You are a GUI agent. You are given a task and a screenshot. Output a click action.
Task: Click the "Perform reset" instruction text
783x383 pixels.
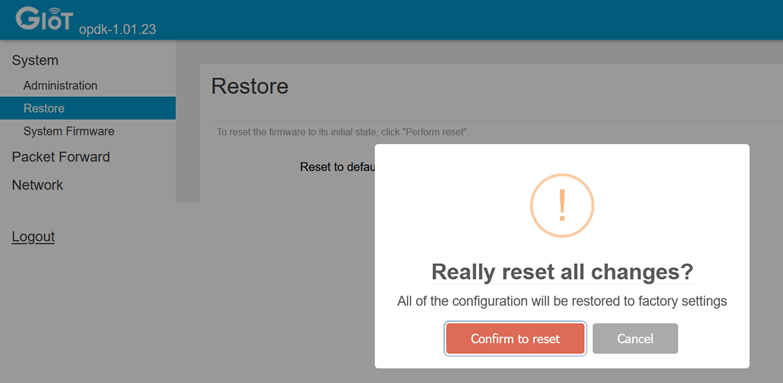(343, 133)
